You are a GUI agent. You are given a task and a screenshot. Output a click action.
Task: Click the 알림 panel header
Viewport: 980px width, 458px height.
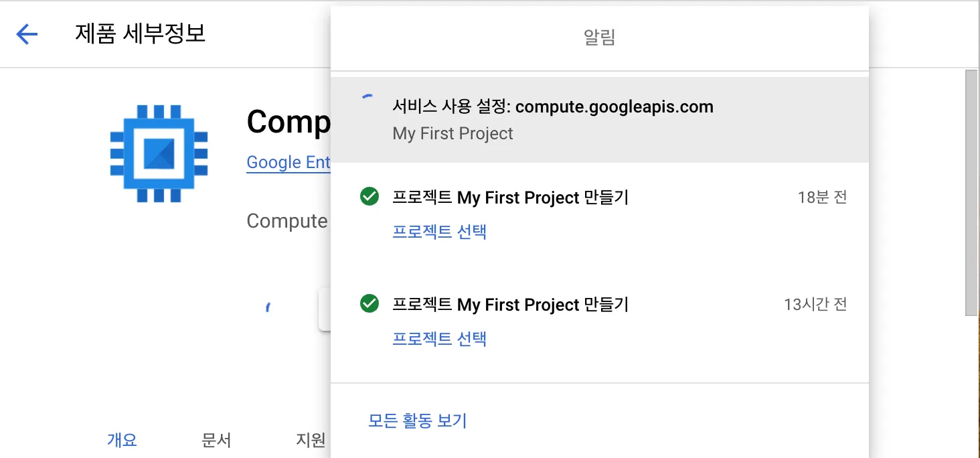(x=599, y=37)
